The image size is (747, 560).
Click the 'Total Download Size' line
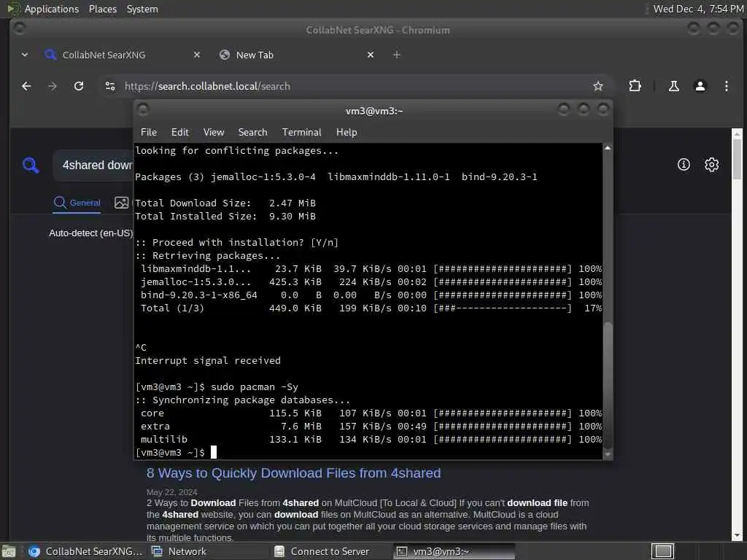(225, 203)
